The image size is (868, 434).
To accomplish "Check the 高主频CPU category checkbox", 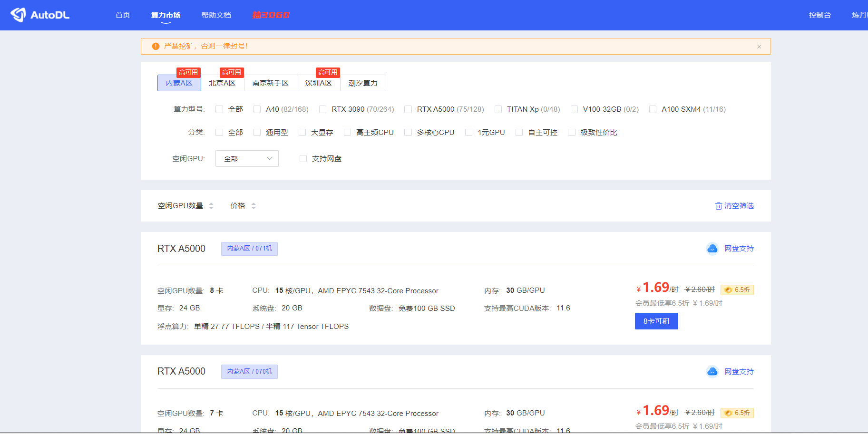I will pyautogui.click(x=348, y=133).
